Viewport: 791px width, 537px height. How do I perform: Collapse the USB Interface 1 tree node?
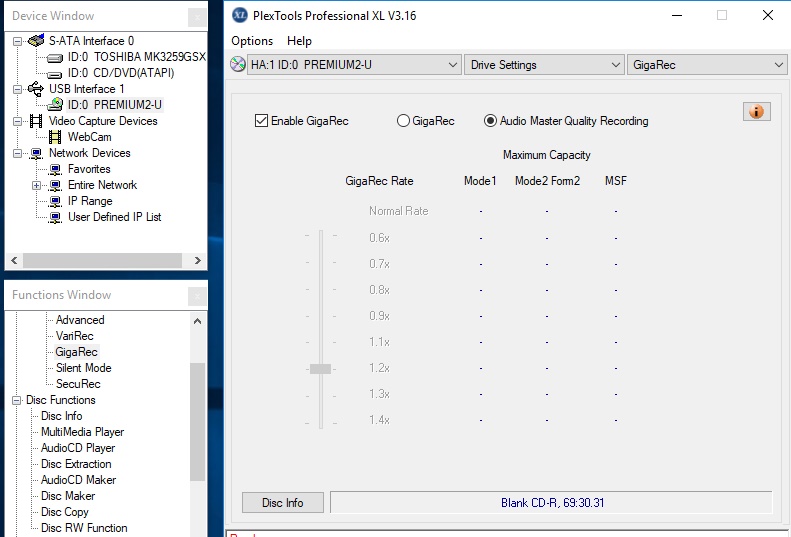pyautogui.click(x=17, y=89)
